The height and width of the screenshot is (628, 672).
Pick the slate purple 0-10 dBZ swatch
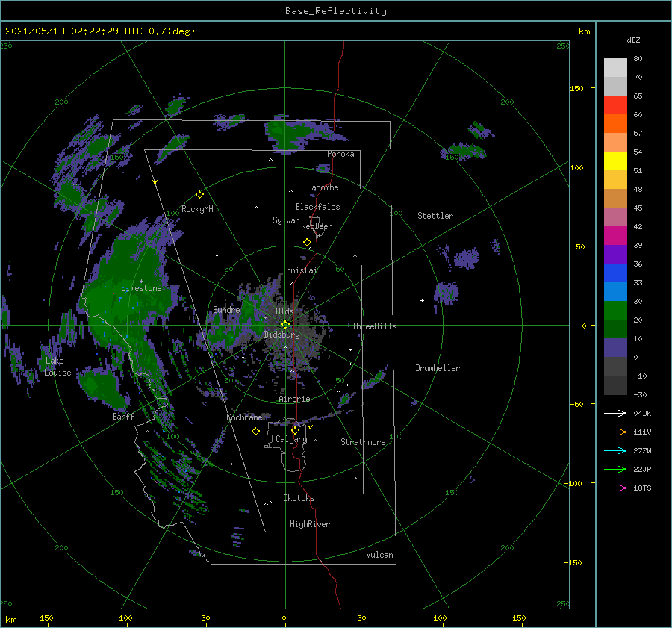point(615,348)
